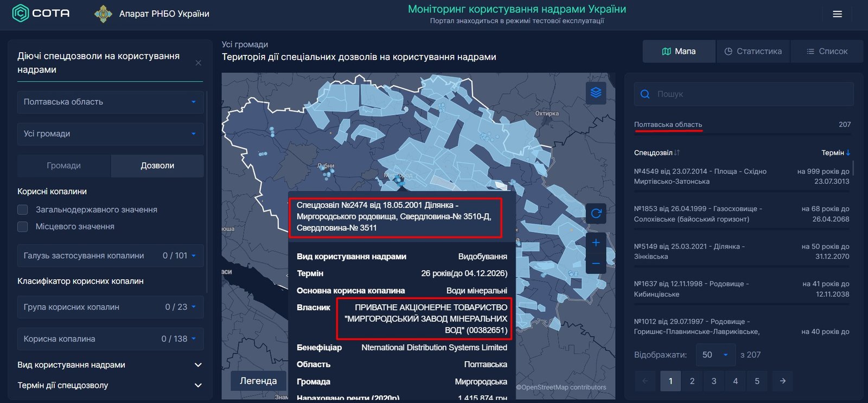Select permit №1012 від 29.07.1997 row

click(742, 327)
